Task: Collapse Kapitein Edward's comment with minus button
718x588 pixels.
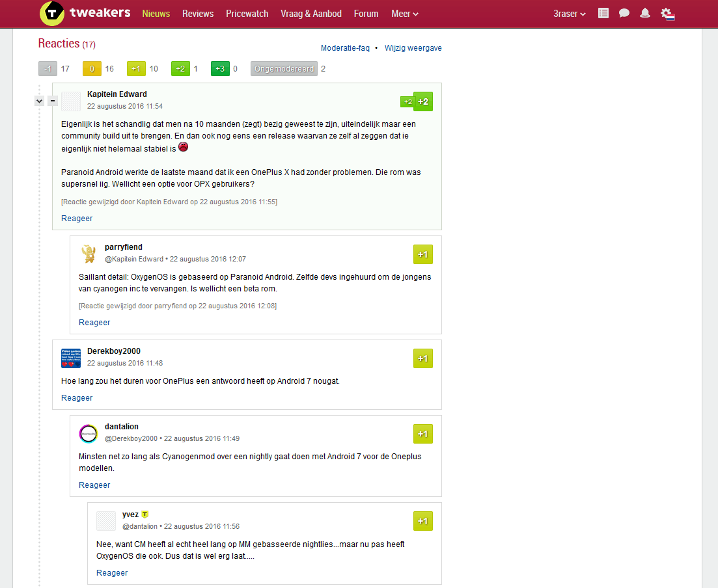Action: [53, 101]
